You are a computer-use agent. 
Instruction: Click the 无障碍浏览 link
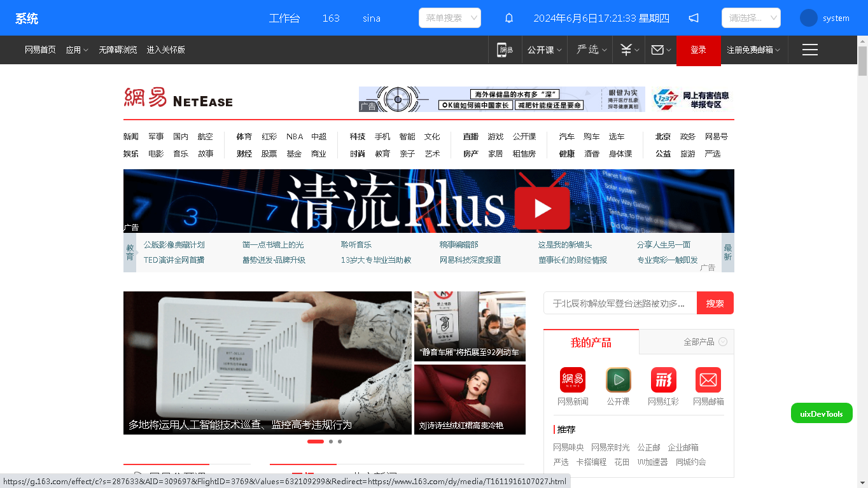[118, 50]
